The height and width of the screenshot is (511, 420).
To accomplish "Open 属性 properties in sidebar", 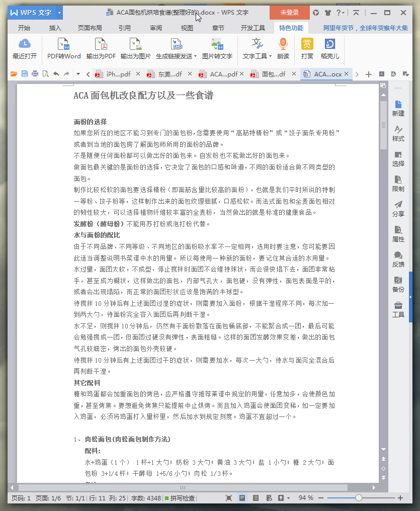I will (x=398, y=234).
